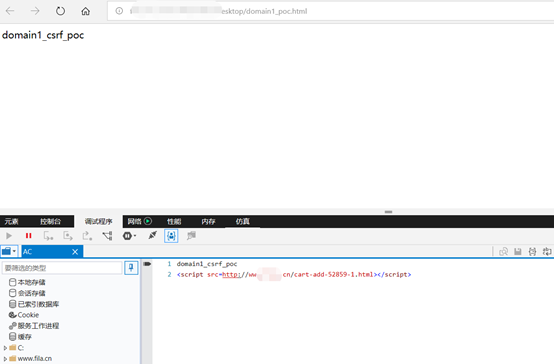This screenshot has width=554, height=364.
Task: Click the save file icon in editor toolbar
Action: pos(518,252)
